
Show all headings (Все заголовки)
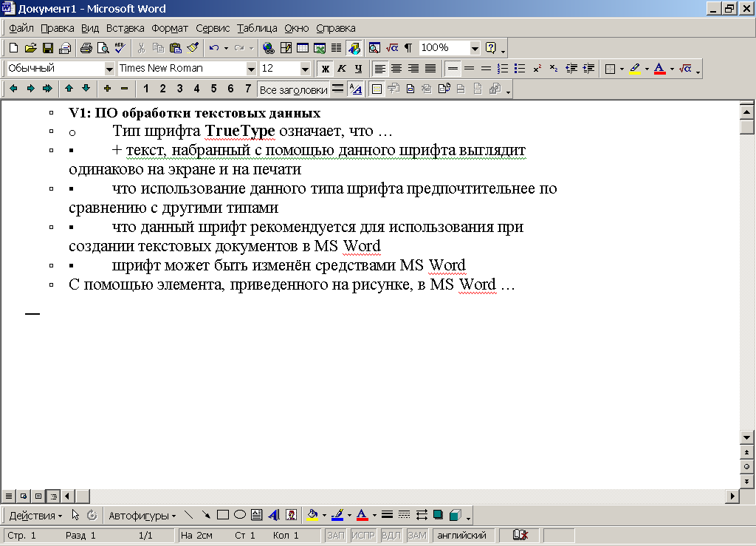tap(294, 89)
